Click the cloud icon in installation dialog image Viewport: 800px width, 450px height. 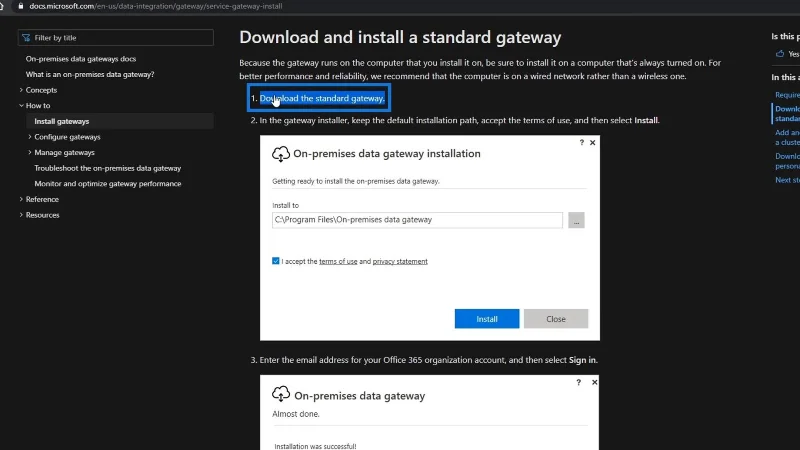pos(281,154)
